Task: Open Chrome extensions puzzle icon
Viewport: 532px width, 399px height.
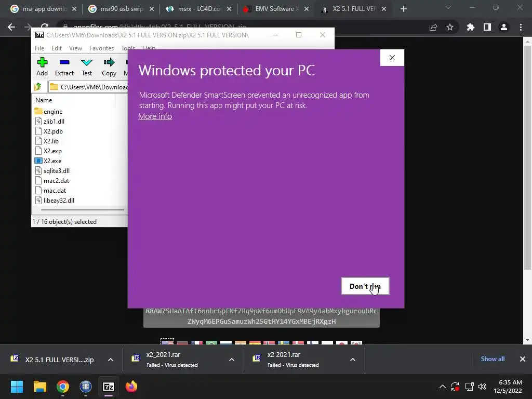Action: coord(471,27)
